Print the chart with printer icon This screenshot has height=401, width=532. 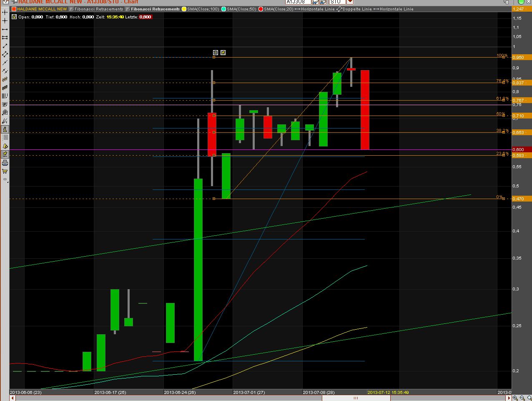(5, 163)
